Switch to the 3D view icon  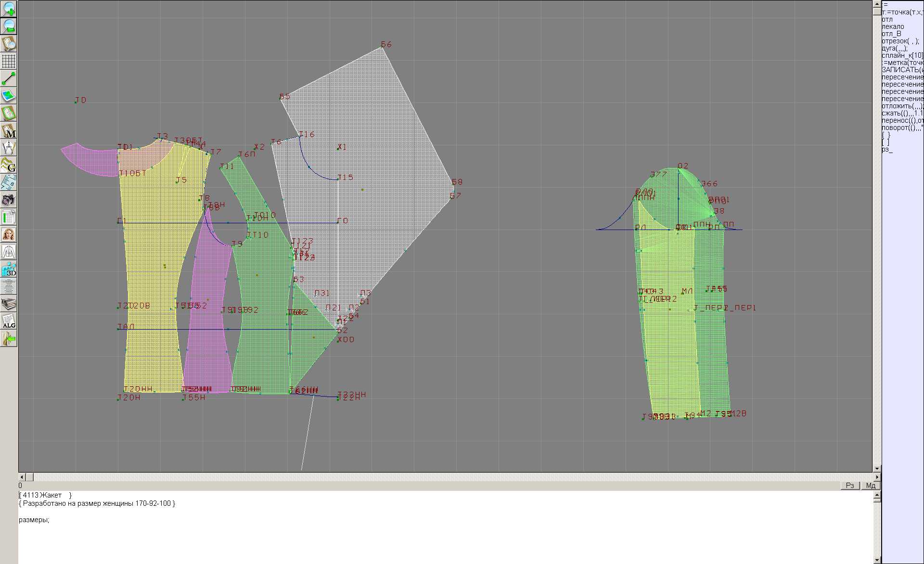9,269
